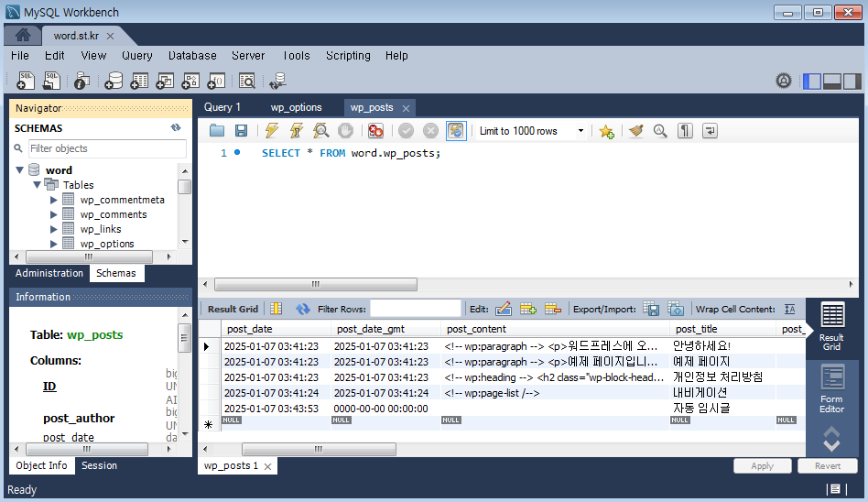This screenshot has height=502, width=868.
Task: Rollback the transaction icon
Action: pos(430,131)
